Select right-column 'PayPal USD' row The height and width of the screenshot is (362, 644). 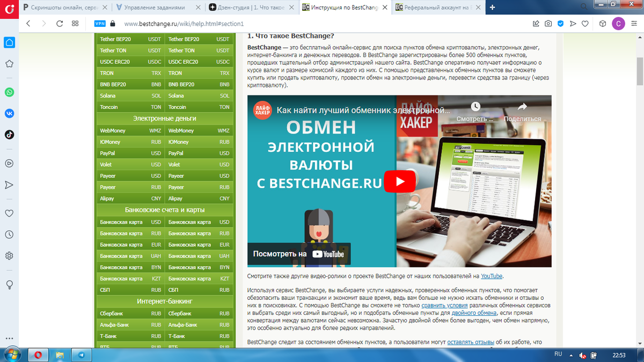pos(199,153)
